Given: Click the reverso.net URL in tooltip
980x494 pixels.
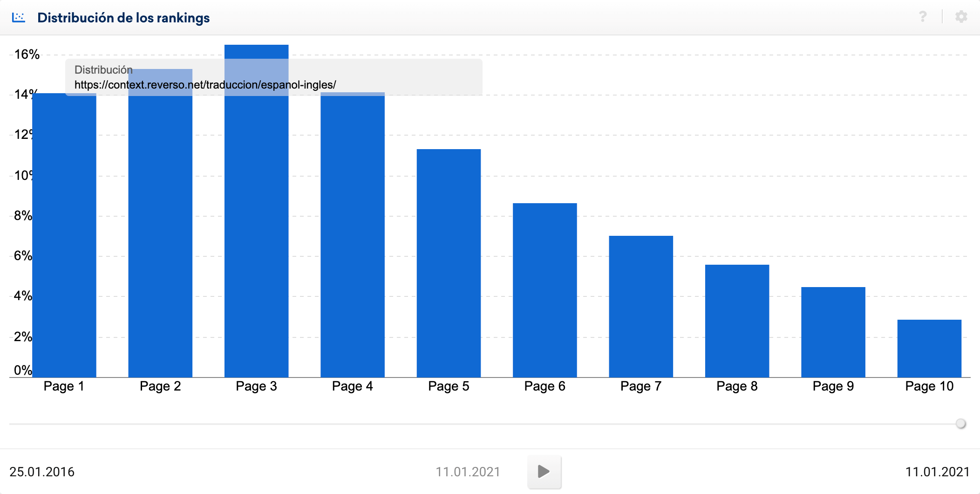Looking at the screenshot, I should 205,85.
